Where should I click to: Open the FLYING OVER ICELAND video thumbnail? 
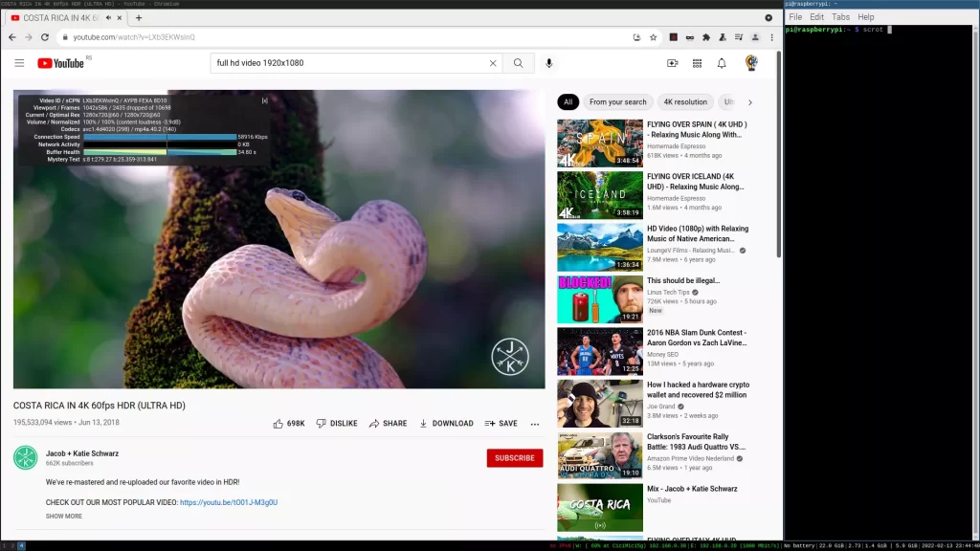[600, 195]
